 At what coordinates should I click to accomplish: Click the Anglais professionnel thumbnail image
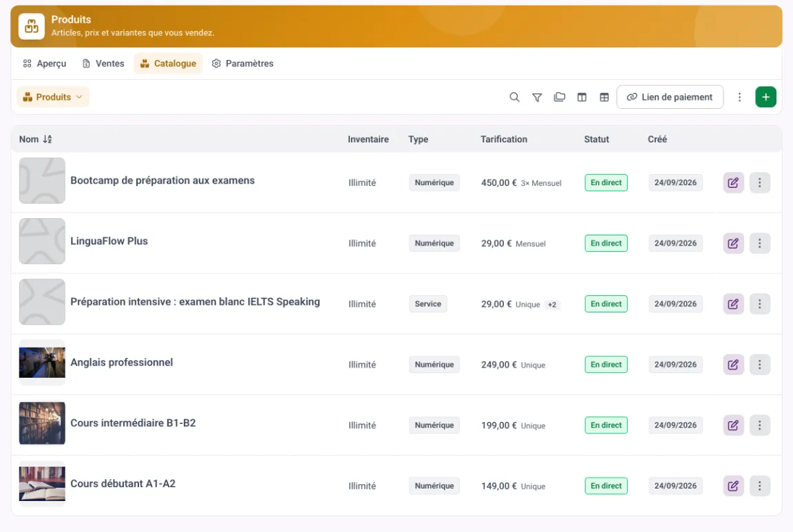coord(42,363)
